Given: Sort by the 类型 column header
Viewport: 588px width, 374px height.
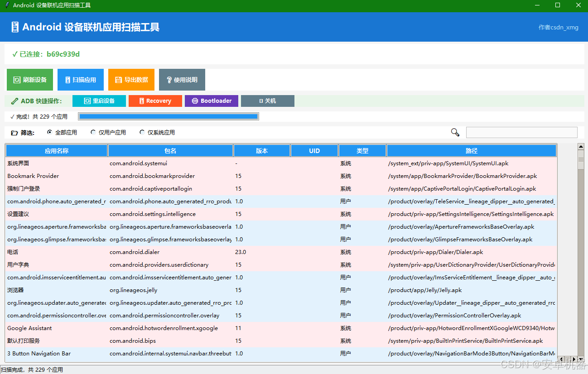Looking at the screenshot, I should [362, 151].
